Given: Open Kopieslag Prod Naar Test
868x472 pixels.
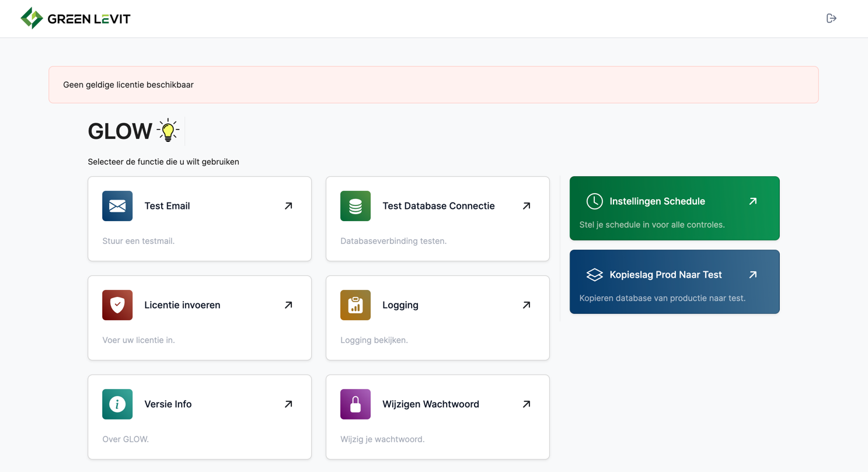Looking at the screenshot, I should click(x=674, y=281).
